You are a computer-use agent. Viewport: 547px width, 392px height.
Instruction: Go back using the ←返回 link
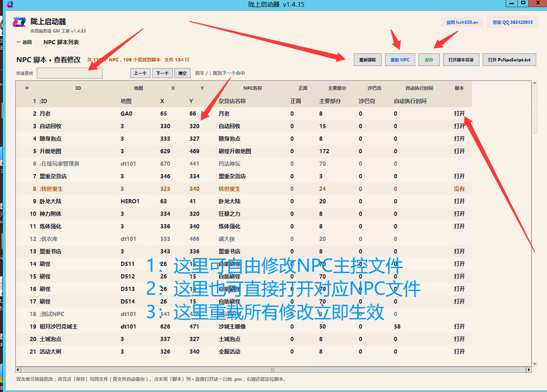(24, 42)
